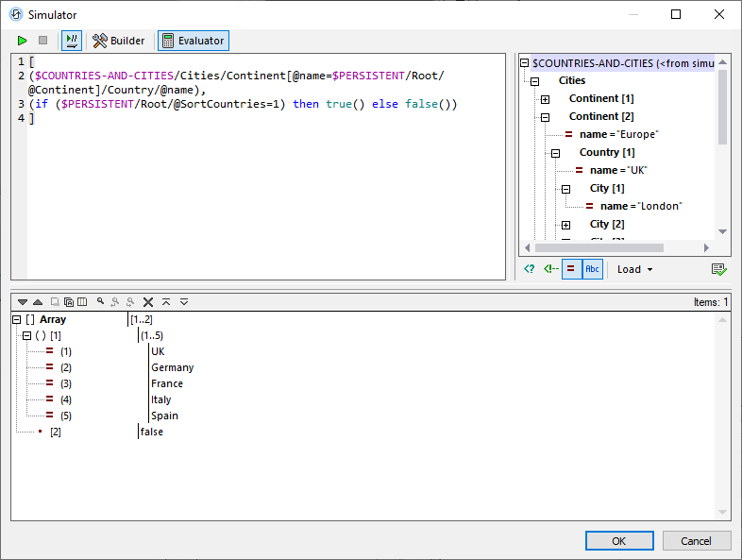Viewport: 742px width, 560px height.
Task: Toggle the Abc text nodes button
Action: 592,269
